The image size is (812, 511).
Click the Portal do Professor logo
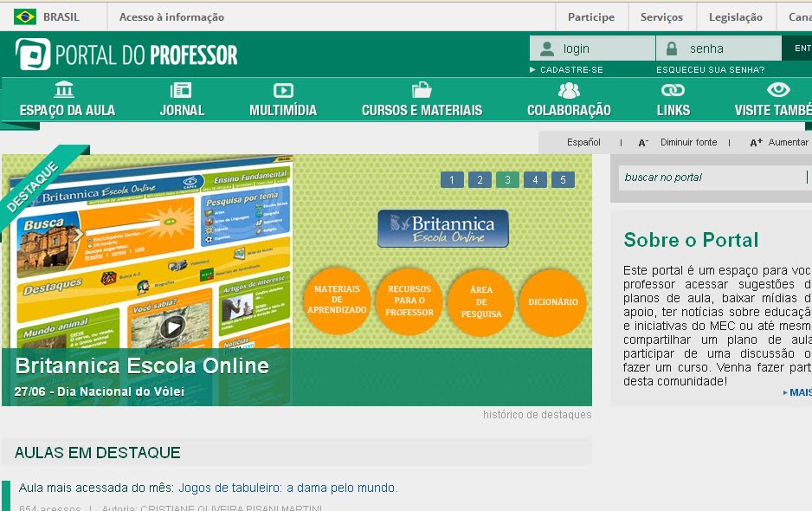126,55
